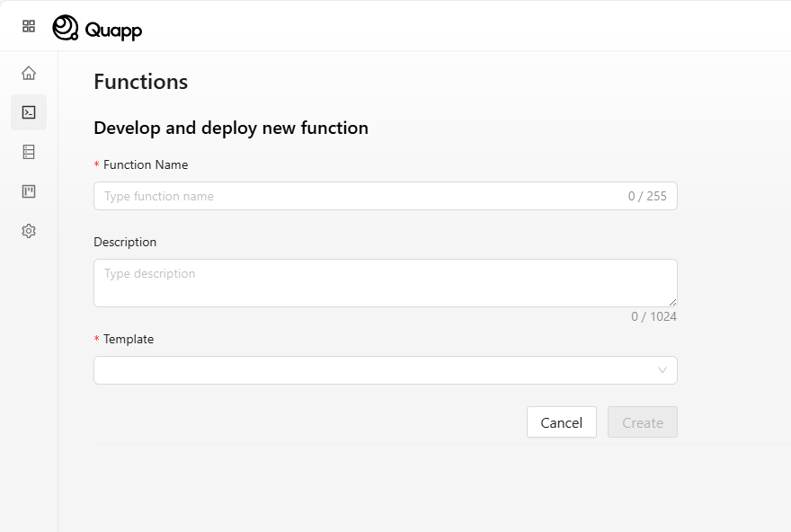Viewport: 791px width, 532px height.
Task: Click the 0 / 1024 counter below Description
Action: [x=655, y=316]
